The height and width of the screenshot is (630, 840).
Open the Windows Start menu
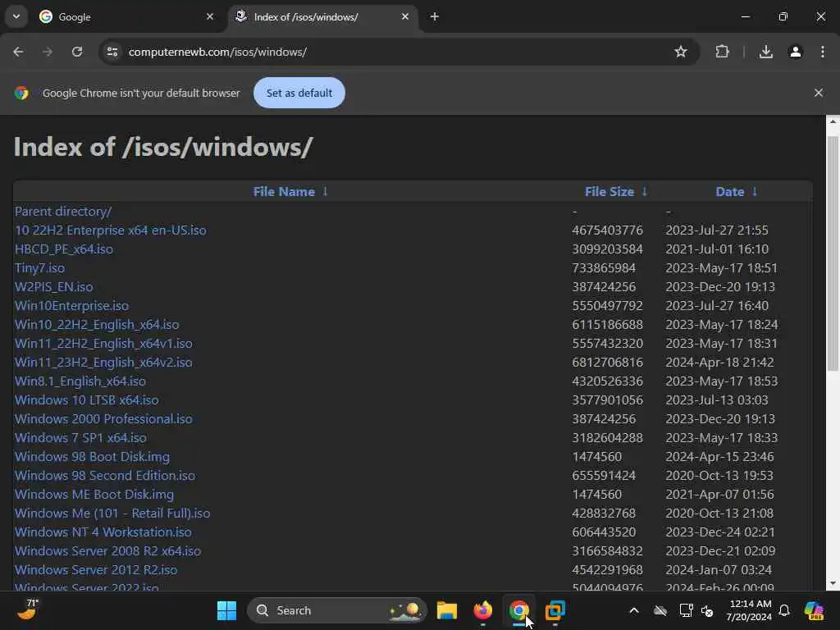(x=226, y=610)
